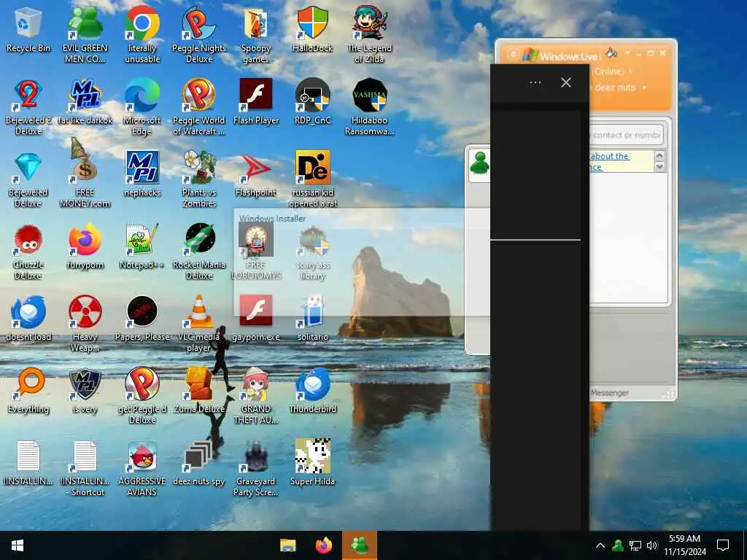Expand the Online status dropdown in Messenger
Screen dimensions: 747x560
[x=631, y=71]
